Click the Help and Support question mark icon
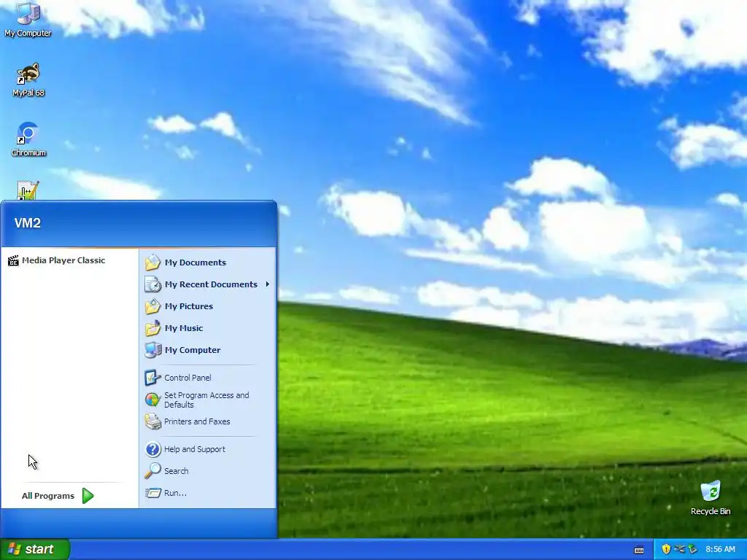747x560 pixels. coord(153,449)
